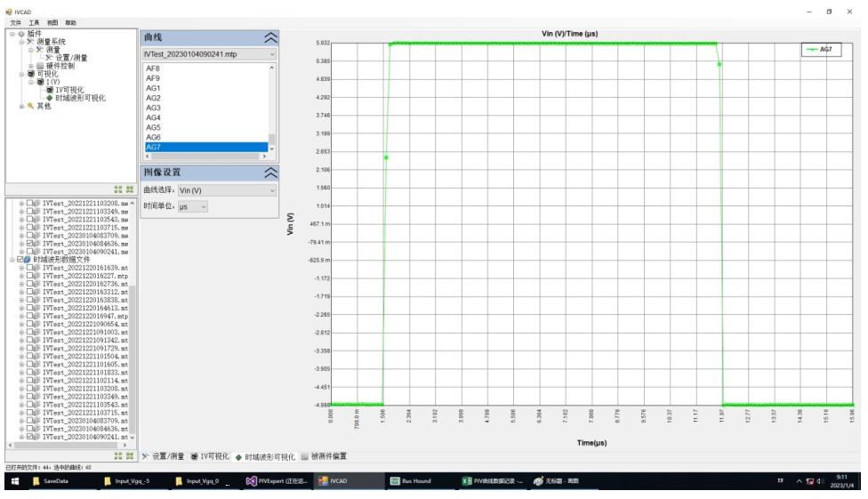Click the 其他 key icon in tree

coord(30,106)
